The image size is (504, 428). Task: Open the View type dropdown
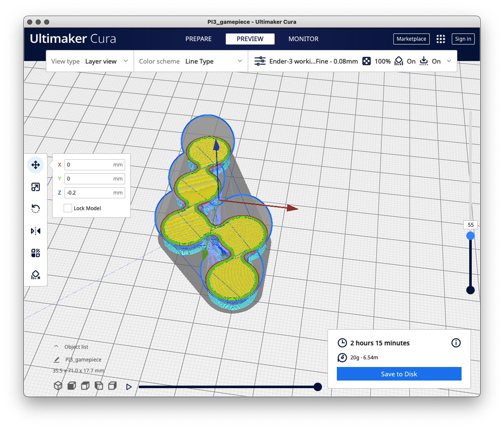(90, 61)
